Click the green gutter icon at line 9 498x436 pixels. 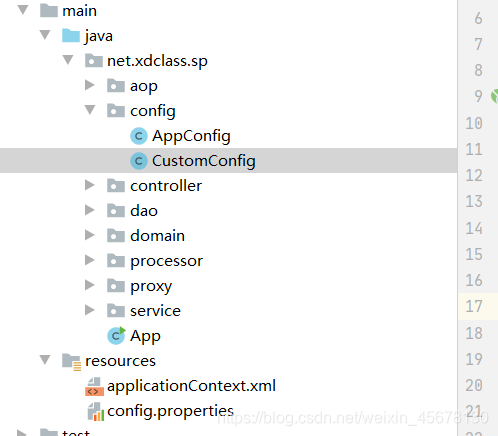[x=494, y=96]
